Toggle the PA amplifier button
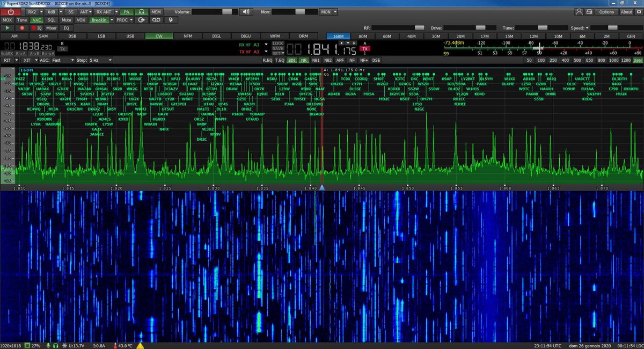 (126, 11)
